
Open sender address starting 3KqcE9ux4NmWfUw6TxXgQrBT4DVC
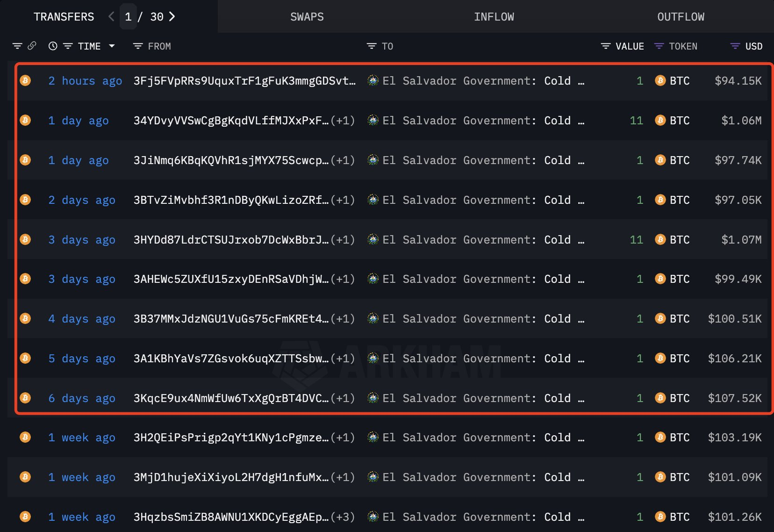231,398
